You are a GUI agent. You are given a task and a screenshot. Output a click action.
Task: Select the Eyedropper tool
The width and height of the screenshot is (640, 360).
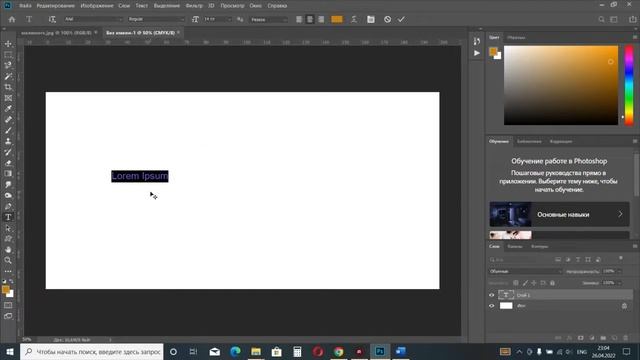[8, 109]
